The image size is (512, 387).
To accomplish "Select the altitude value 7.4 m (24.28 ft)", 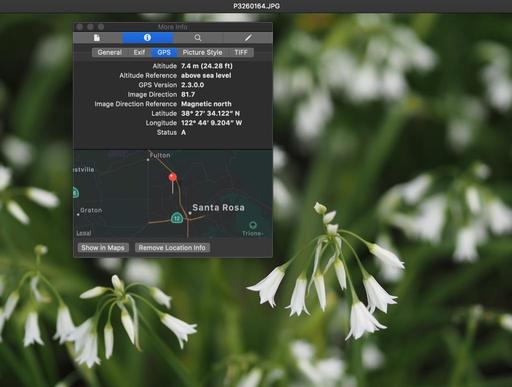I will tap(207, 66).
